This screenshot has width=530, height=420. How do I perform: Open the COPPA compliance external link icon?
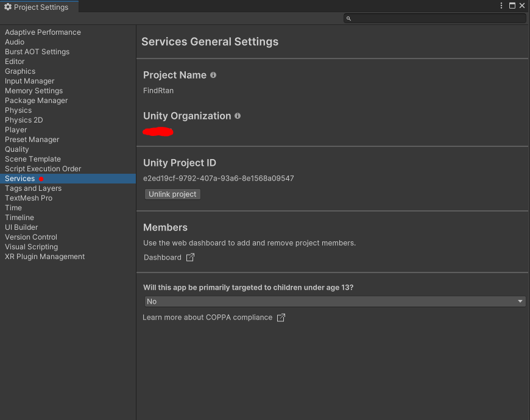point(281,318)
